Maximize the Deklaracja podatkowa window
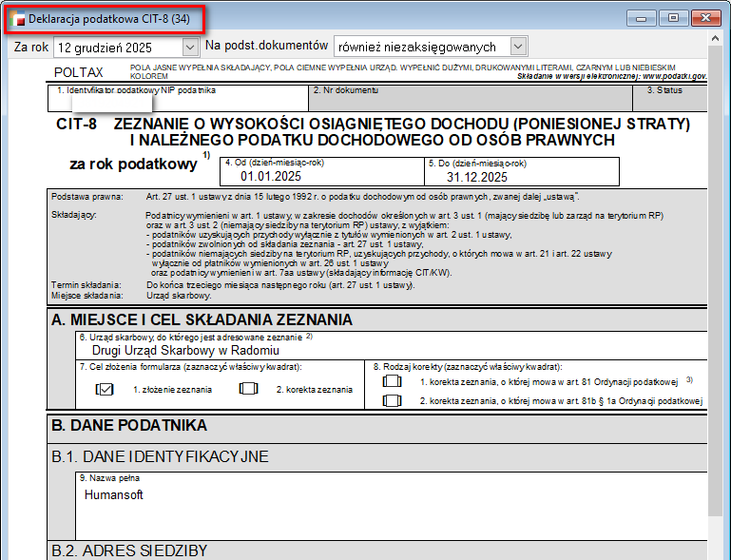The image size is (731, 560). pyautogui.click(x=674, y=18)
